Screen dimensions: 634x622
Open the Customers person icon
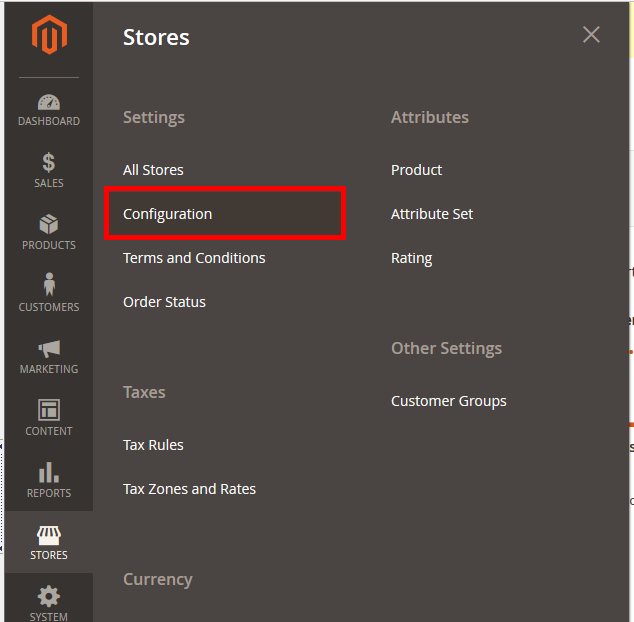point(48,286)
